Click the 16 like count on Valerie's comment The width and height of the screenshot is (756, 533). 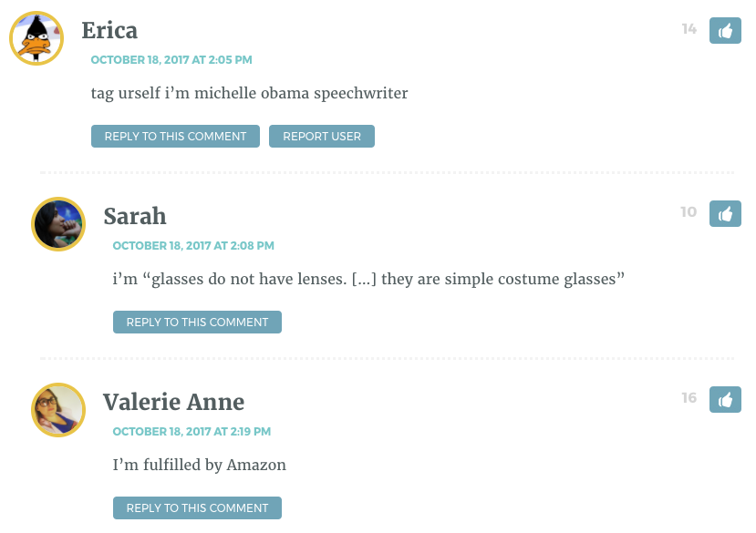689,398
